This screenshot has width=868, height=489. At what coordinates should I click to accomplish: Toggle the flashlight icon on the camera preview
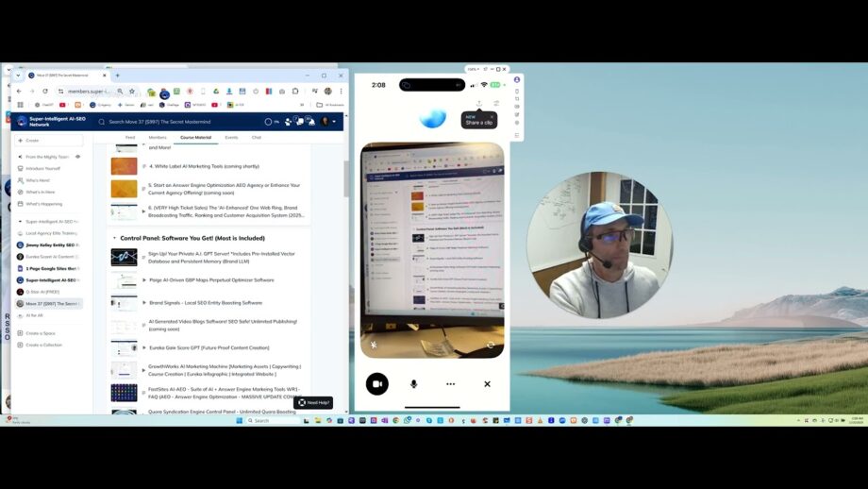[374, 345]
